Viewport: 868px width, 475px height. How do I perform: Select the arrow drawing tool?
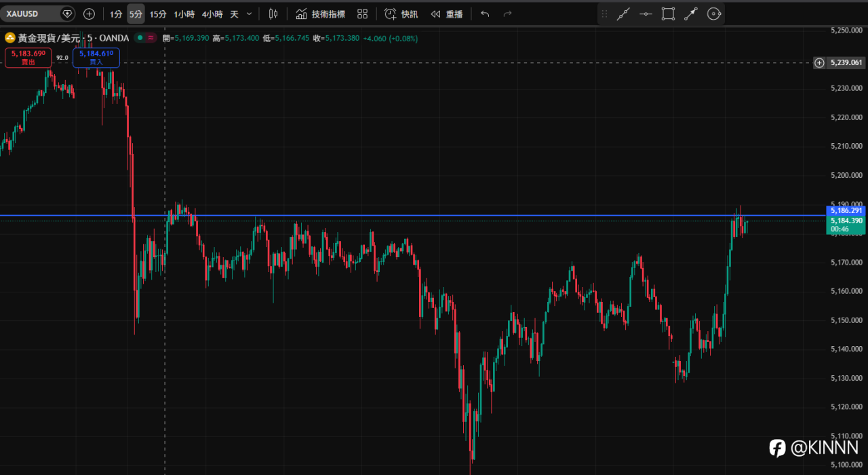tap(691, 14)
